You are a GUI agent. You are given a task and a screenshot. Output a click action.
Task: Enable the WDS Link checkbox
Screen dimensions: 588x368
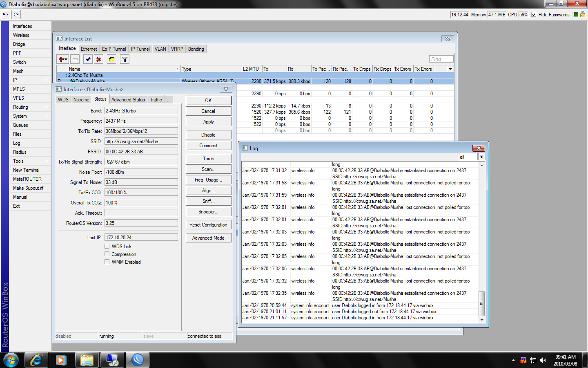pyautogui.click(x=107, y=246)
